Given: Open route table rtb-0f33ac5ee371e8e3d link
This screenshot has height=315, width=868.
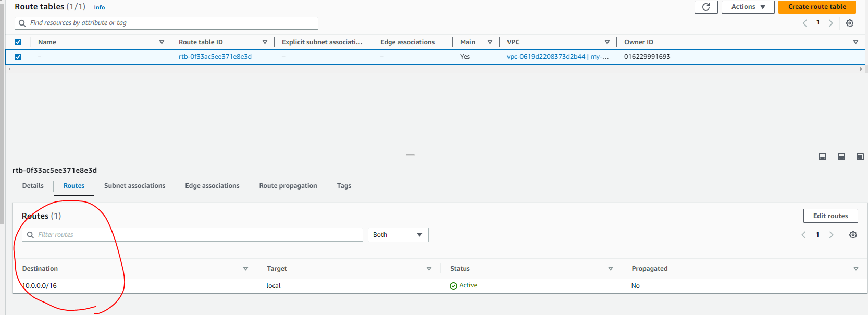Looking at the screenshot, I should point(215,57).
